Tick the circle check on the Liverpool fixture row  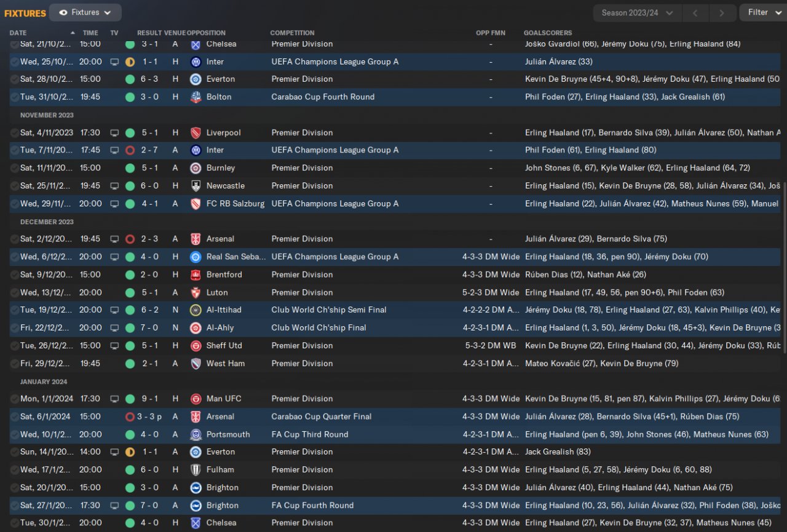[15, 133]
